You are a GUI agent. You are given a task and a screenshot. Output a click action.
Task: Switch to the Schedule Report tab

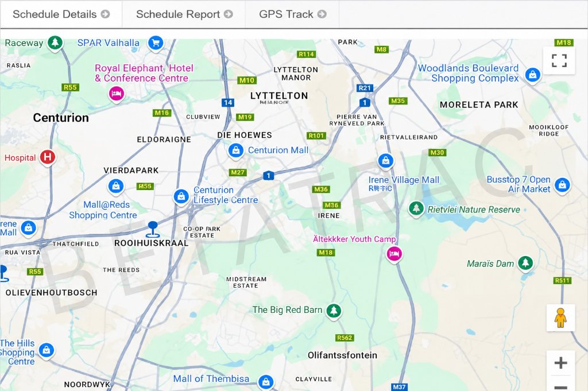tap(184, 14)
